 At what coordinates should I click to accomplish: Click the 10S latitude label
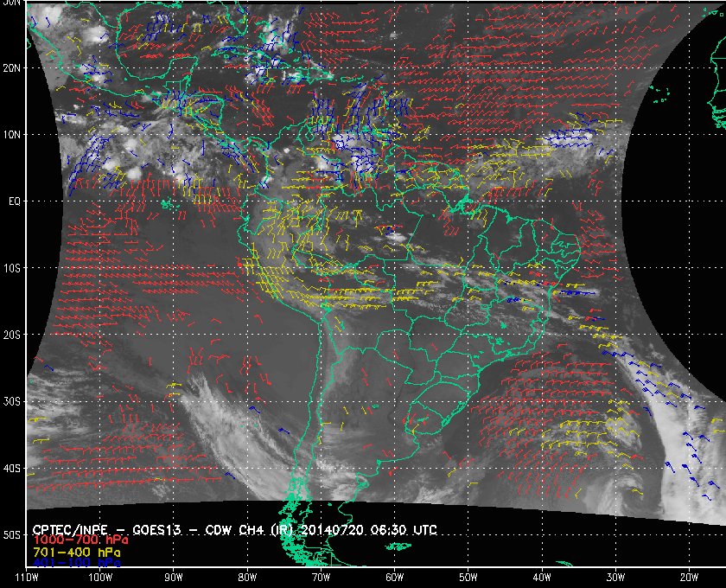tap(12, 268)
